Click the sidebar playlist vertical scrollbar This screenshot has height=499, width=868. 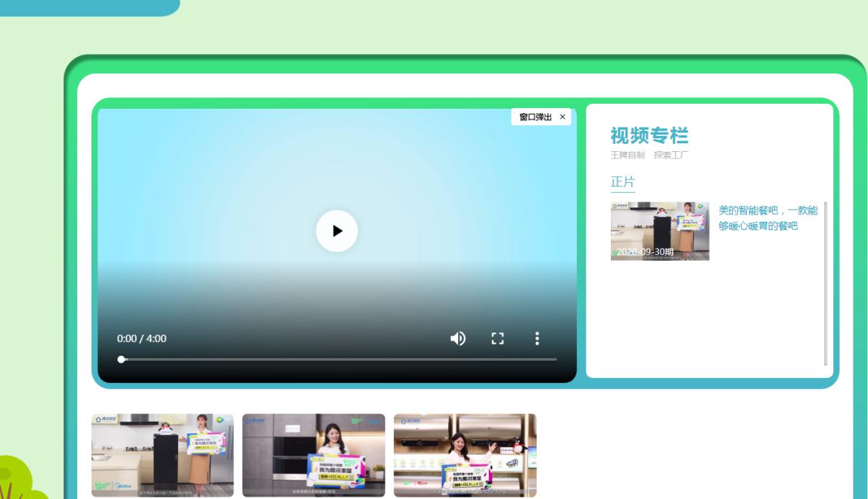click(826, 284)
